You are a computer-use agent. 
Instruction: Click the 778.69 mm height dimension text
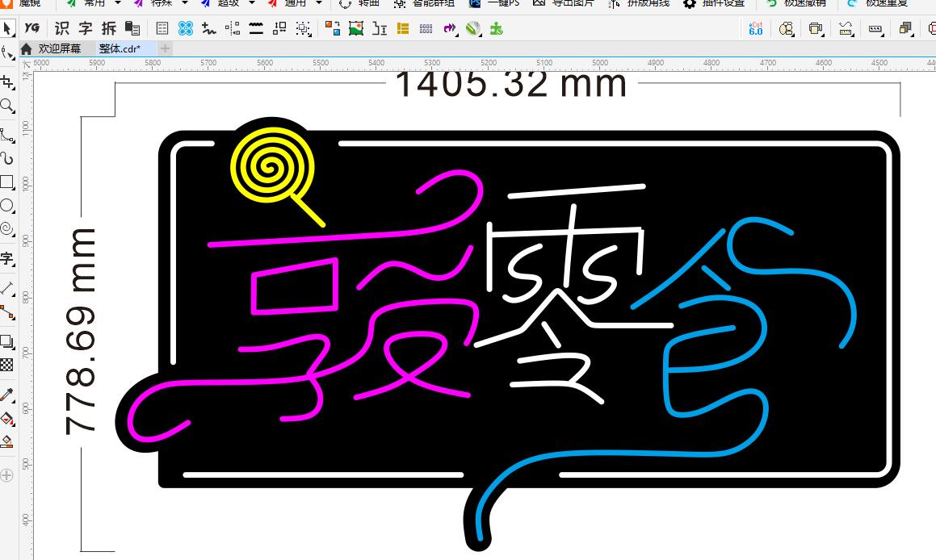79,332
